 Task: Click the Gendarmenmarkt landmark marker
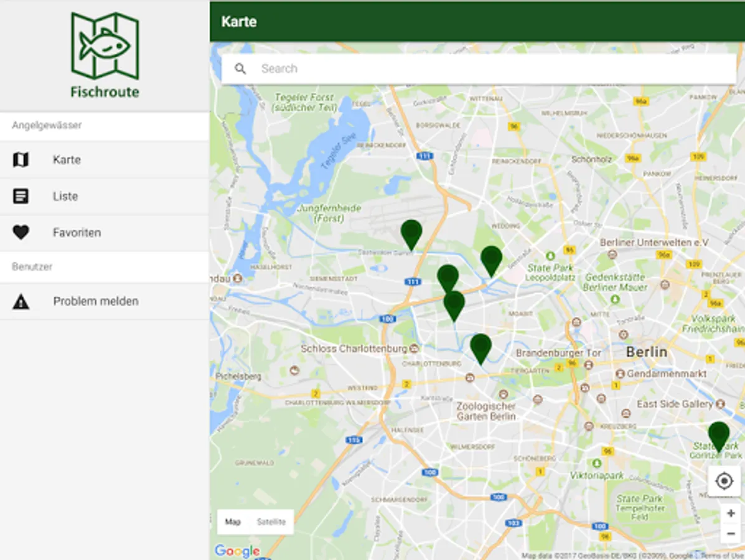point(621,373)
